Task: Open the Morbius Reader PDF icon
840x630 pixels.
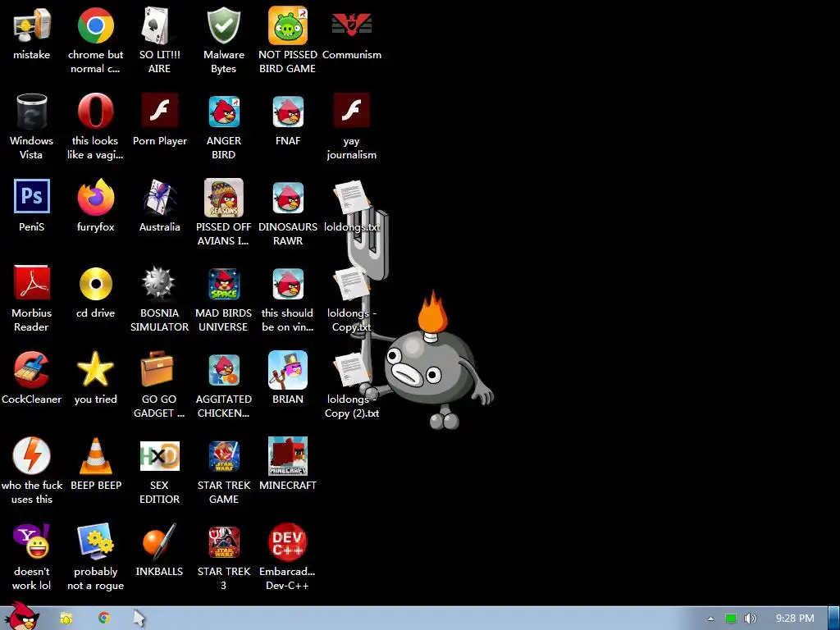Action: (x=32, y=282)
